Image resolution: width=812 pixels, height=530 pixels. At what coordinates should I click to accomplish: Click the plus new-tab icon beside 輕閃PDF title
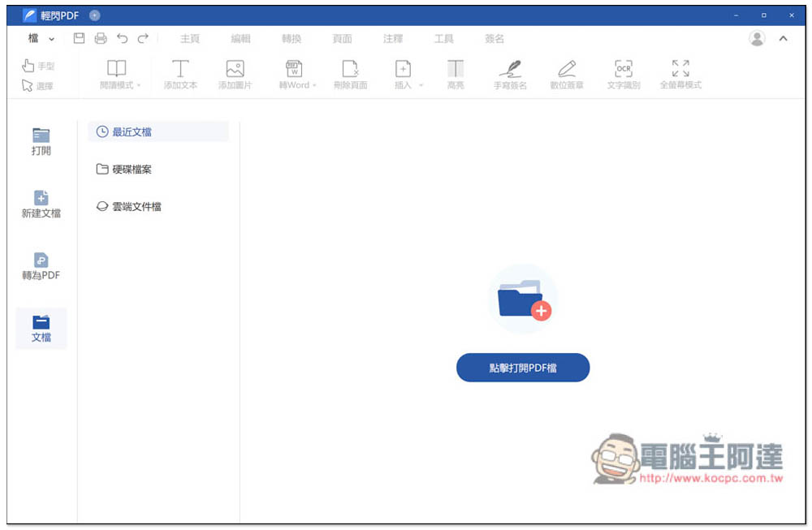(x=94, y=15)
